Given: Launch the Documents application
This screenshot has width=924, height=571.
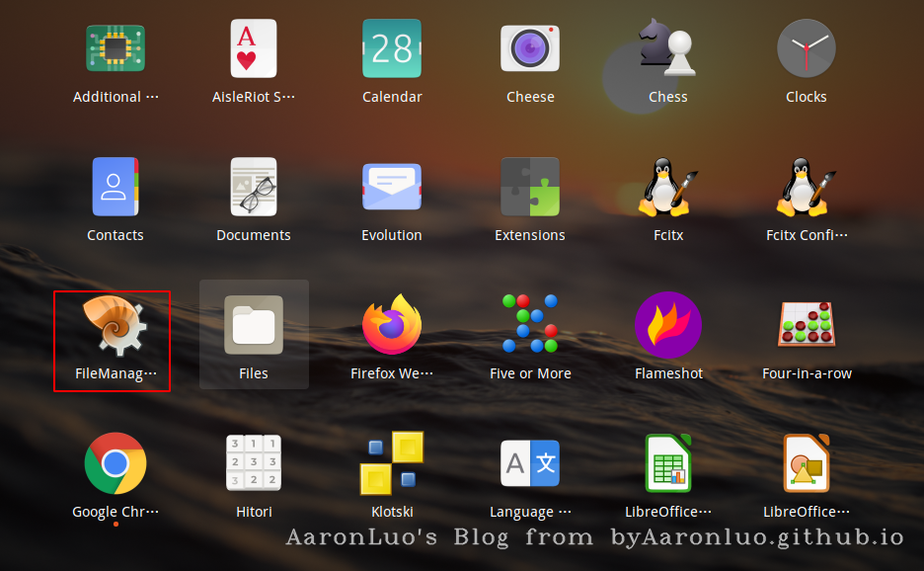Looking at the screenshot, I should [x=254, y=187].
